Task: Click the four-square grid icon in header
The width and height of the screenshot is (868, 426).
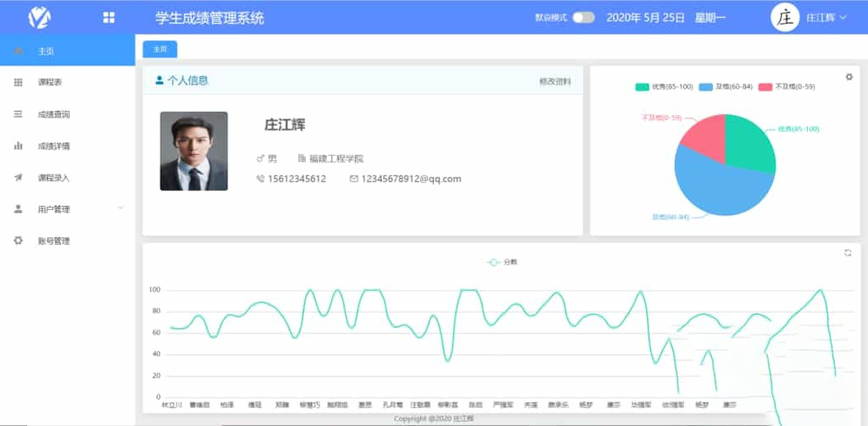Action: click(108, 18)
